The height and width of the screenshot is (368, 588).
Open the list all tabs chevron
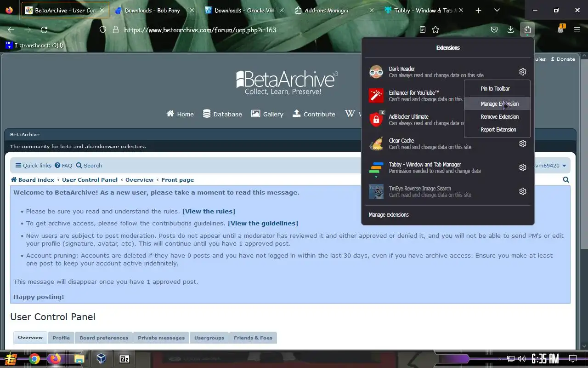[x=497, y=10]
